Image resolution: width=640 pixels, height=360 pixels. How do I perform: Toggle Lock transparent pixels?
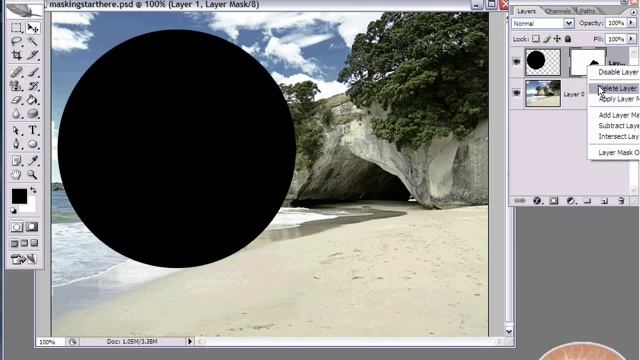(536, 39)
